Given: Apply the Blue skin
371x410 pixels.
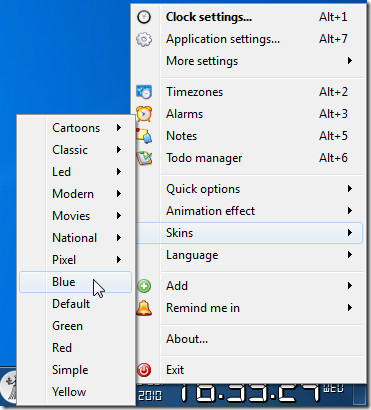Looking at the screenshot, I should coord(76,282).
